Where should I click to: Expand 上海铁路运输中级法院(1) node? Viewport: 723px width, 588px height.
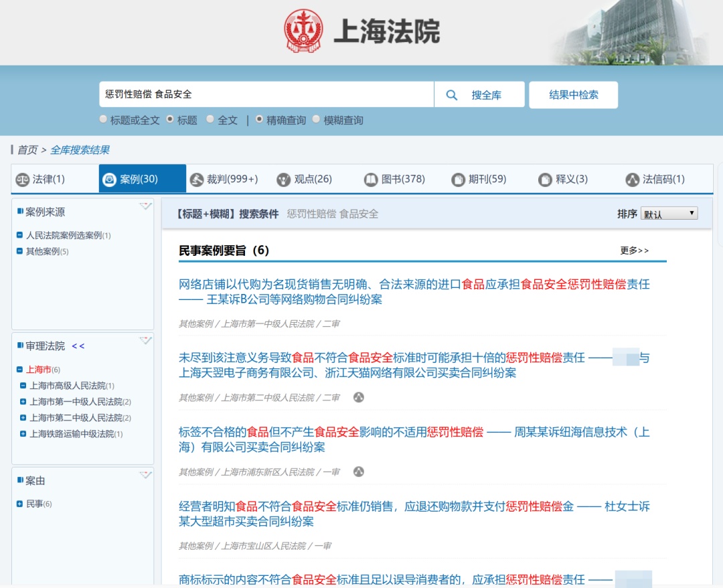tap(23, 434)
